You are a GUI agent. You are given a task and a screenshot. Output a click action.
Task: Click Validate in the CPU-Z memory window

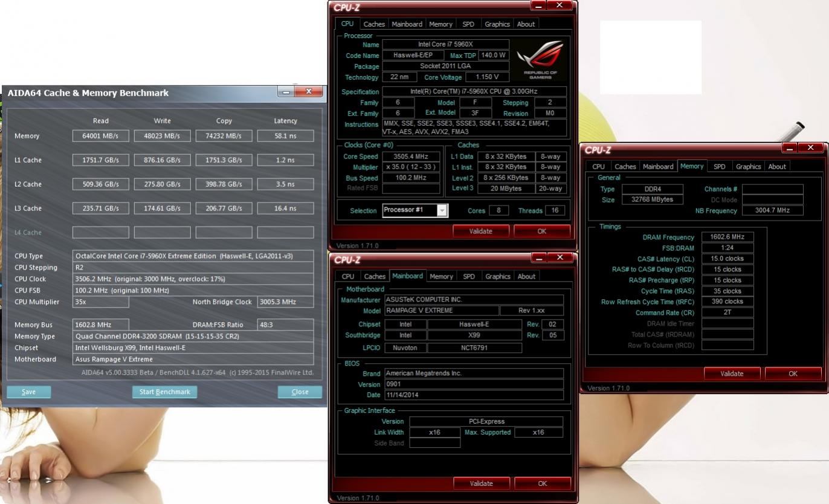pyautogui.click(x=732, y=373)
